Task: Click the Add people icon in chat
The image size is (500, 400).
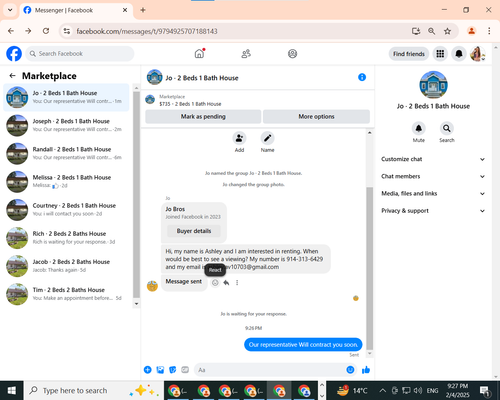Action: click(x=239, y=138)
